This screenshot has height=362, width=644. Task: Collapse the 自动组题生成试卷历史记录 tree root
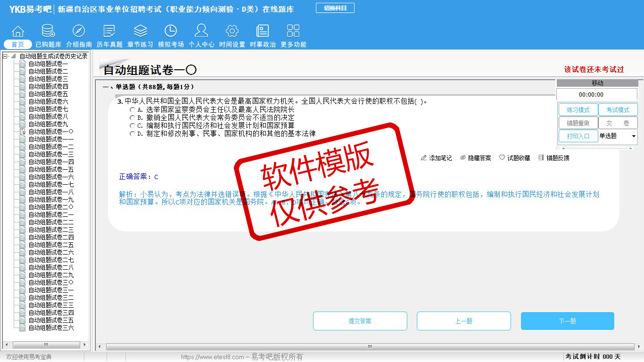[x=5, y=56]
